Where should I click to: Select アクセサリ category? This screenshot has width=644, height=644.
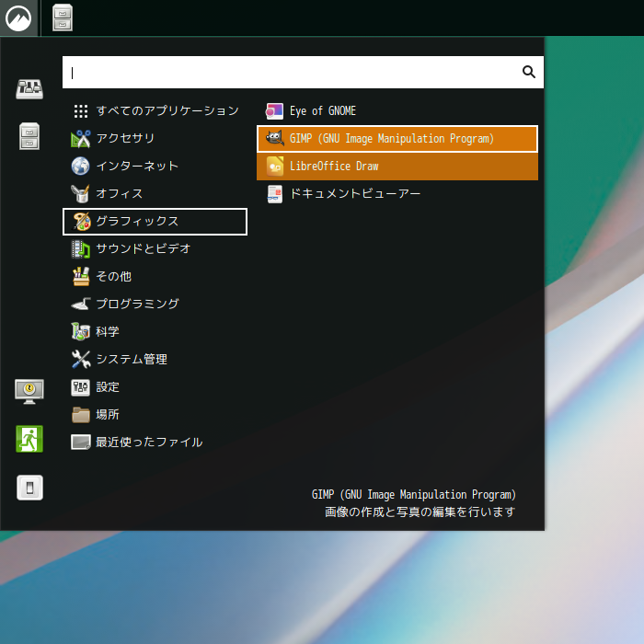[x=155, y=138]
